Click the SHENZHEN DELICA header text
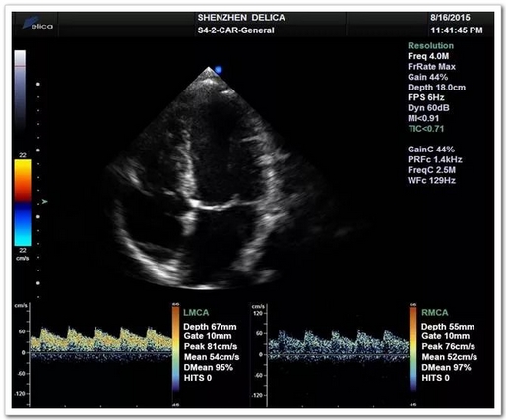The height and width of the screenshot is (420, 506). pyautogui.click(x=241, y=18)
